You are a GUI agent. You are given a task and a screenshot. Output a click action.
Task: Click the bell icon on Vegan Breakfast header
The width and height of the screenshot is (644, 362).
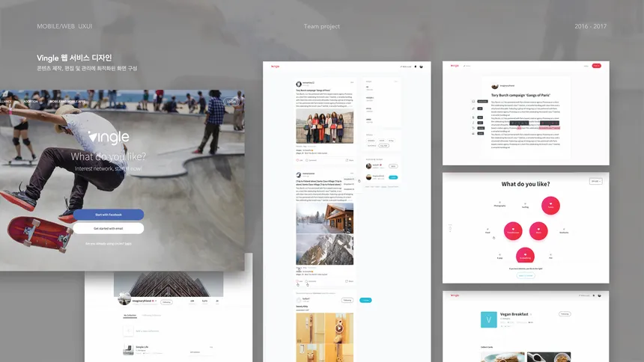(594, 295)
